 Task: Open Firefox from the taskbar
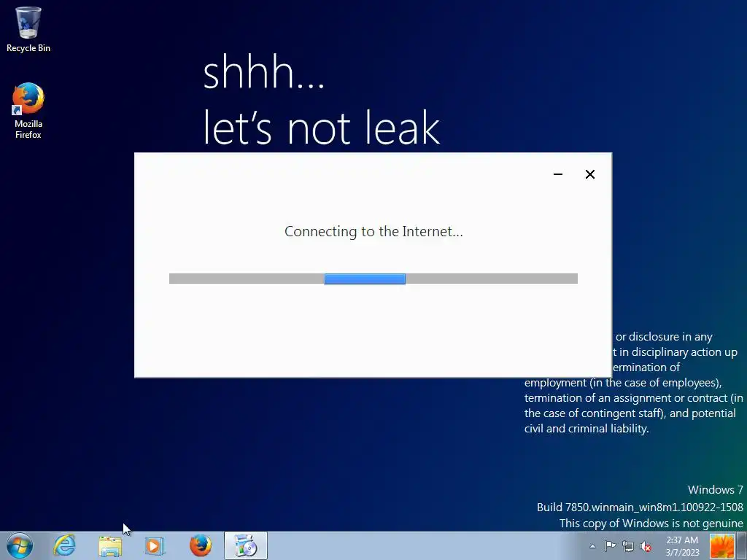click(x=201, y=545)
